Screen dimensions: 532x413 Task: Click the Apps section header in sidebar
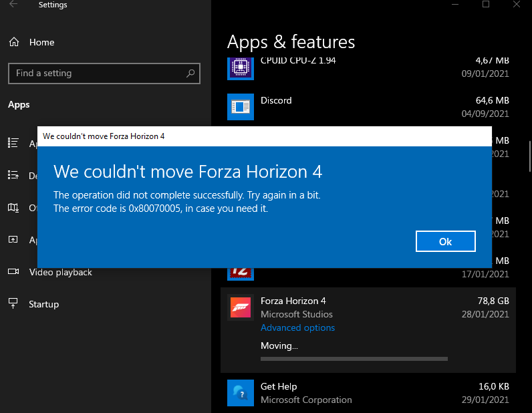pyautogui.click(x=19, y=104)
